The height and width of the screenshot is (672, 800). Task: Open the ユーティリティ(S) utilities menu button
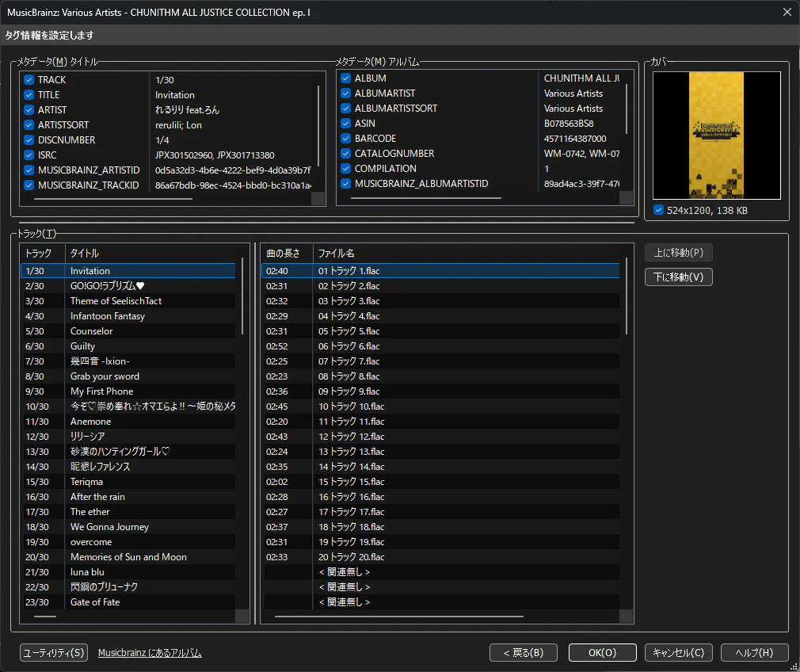click(x=53, y=653)
